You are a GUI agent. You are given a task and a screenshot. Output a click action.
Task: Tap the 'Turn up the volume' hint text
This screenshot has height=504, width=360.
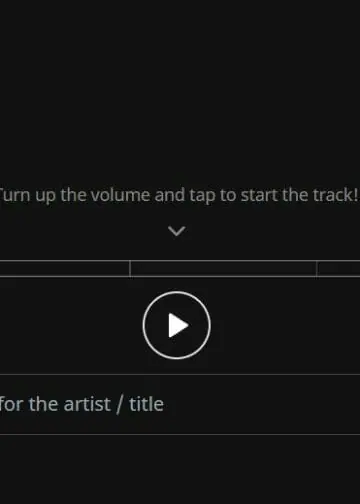click(x=179, y=195)
